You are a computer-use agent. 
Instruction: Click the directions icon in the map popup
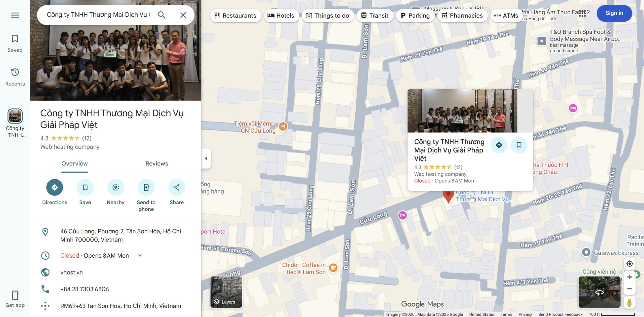coord(499,145)
